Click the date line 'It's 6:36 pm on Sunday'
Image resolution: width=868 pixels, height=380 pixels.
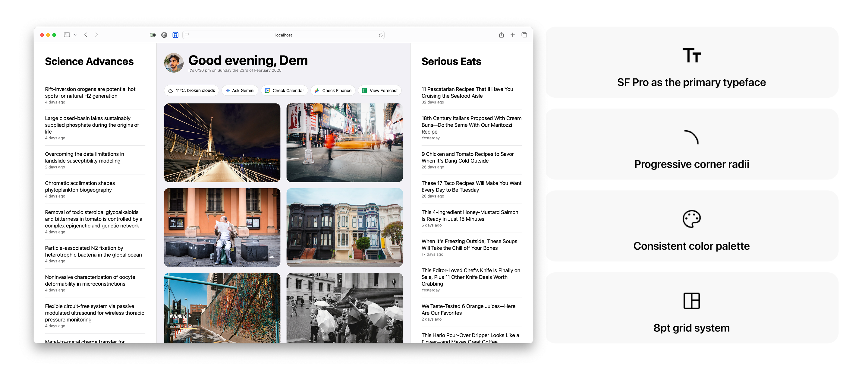[235, 71]
